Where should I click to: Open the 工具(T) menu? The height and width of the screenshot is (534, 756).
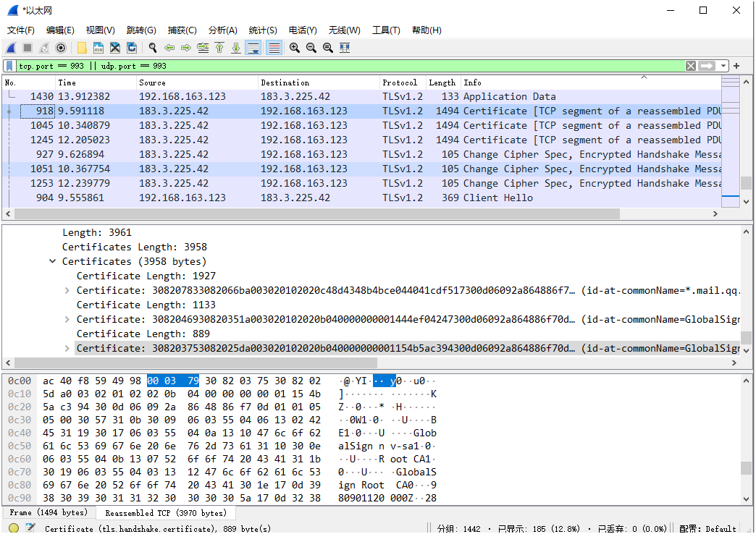point(386,30)
